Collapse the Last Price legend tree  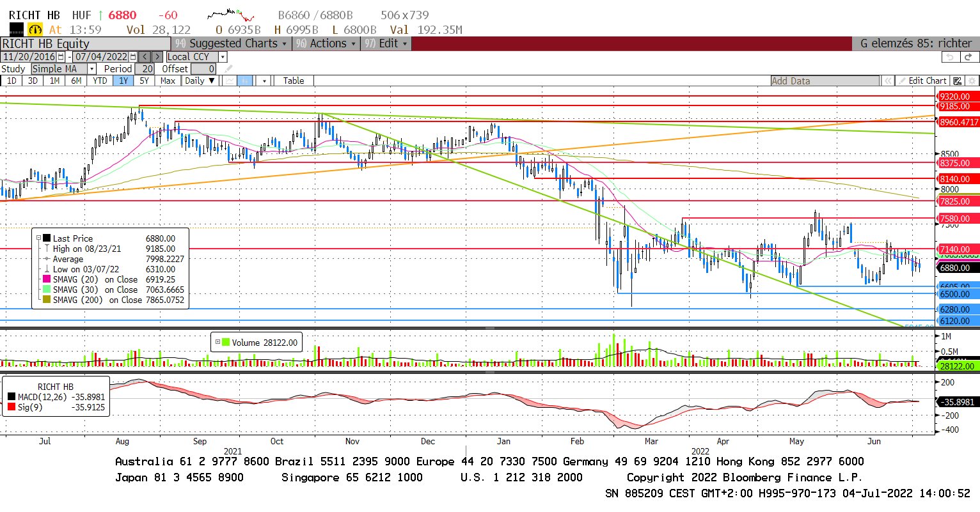pos(38,238)
